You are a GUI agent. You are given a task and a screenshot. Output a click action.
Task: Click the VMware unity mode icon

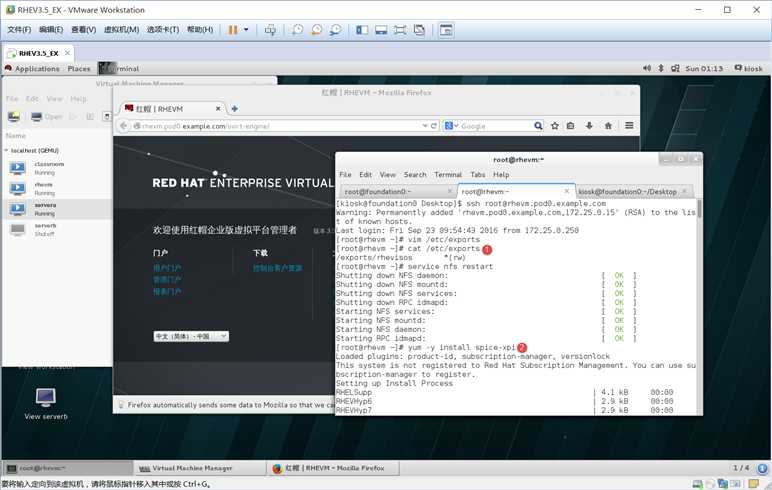419,30
